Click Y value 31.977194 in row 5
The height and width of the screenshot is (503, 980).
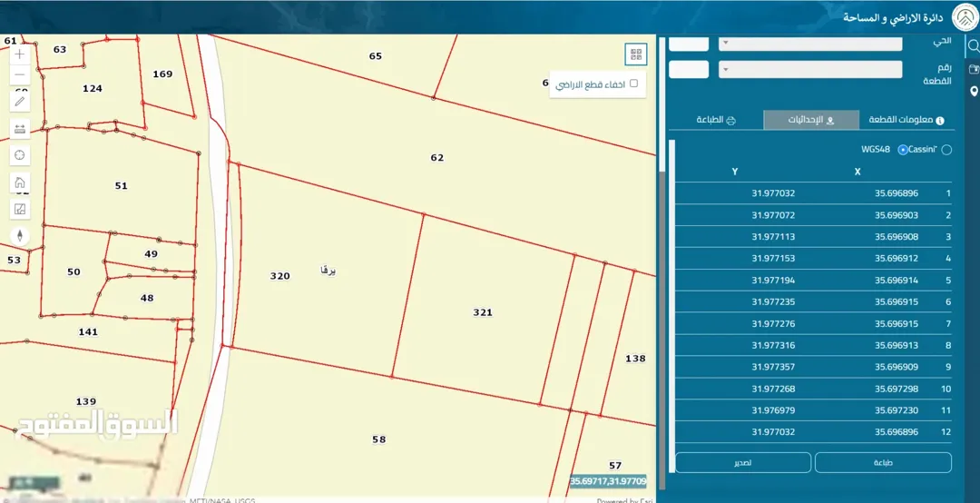[773, 281]
